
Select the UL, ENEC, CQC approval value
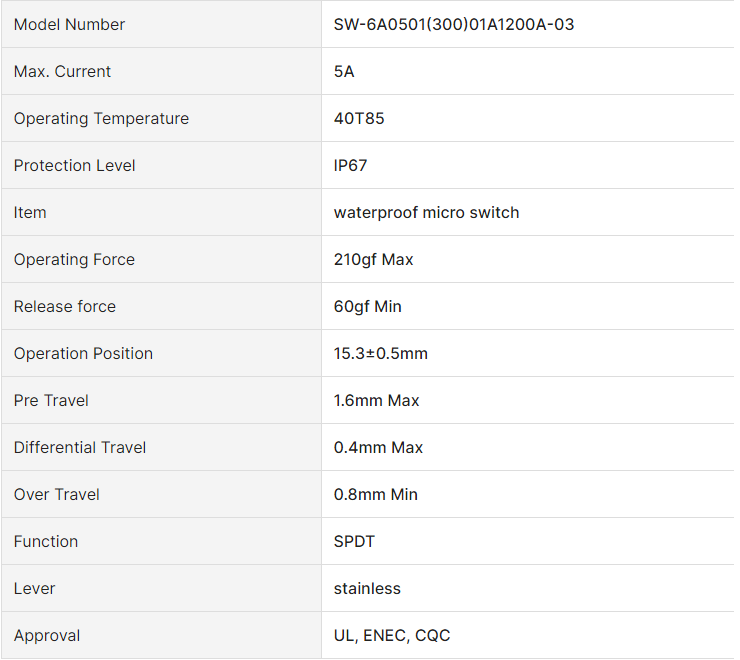[392, 636]
